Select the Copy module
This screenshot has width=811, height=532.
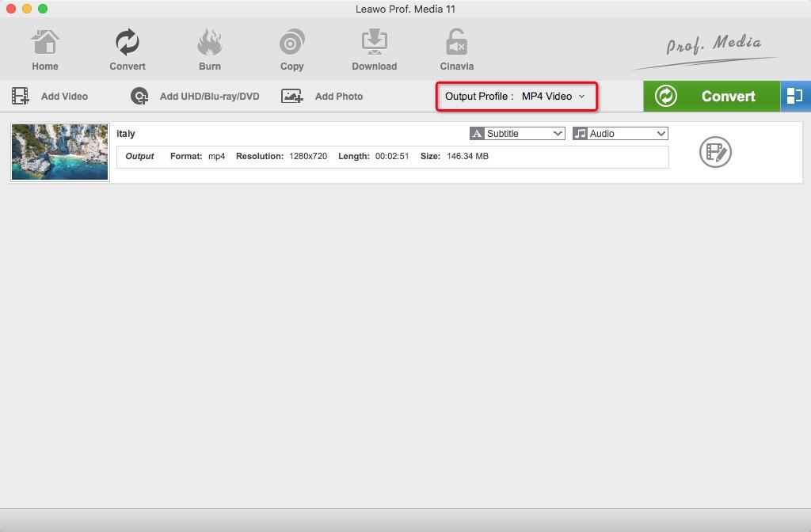(291, 47)
